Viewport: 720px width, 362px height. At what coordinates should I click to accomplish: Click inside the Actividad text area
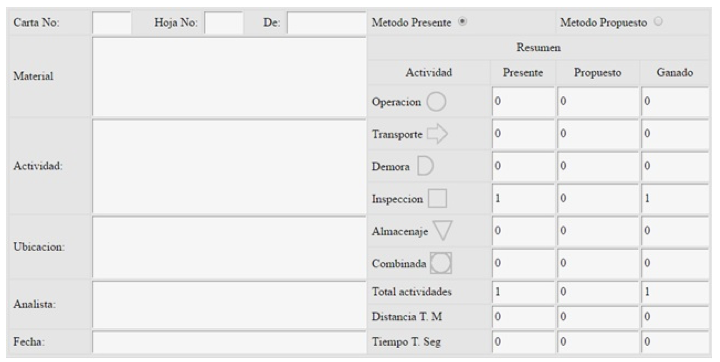click(229, 166)
